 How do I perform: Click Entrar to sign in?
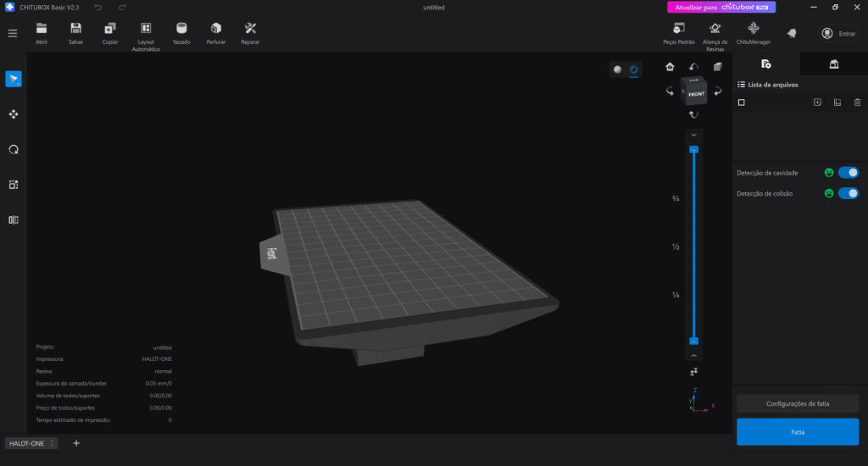pyautogui.click(x=839, y=34)
